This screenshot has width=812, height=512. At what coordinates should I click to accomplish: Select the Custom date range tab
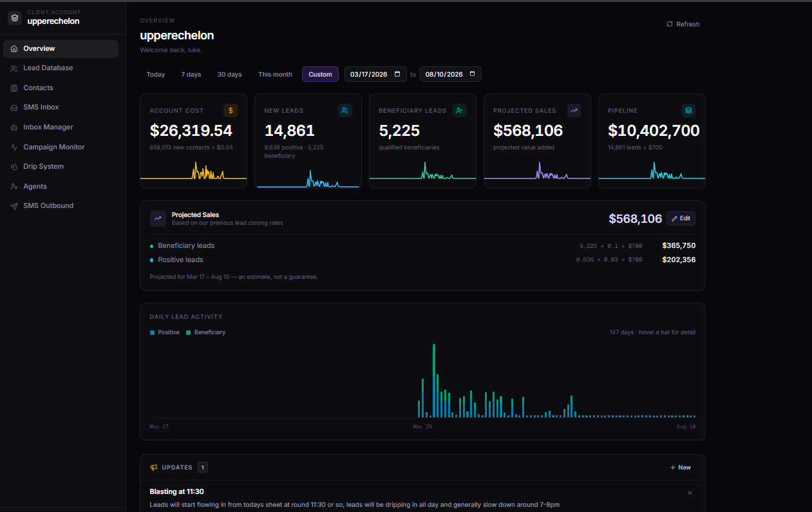pyautogui.click(x=320, y=75)
